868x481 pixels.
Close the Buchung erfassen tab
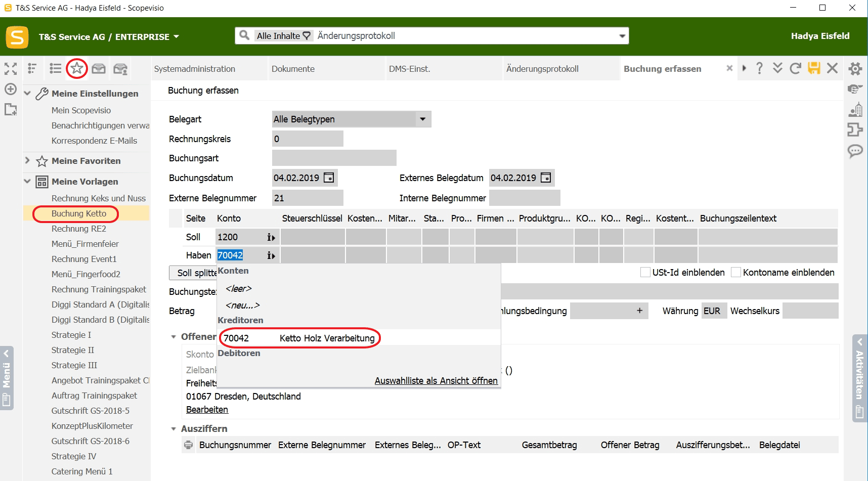[729, 68]
